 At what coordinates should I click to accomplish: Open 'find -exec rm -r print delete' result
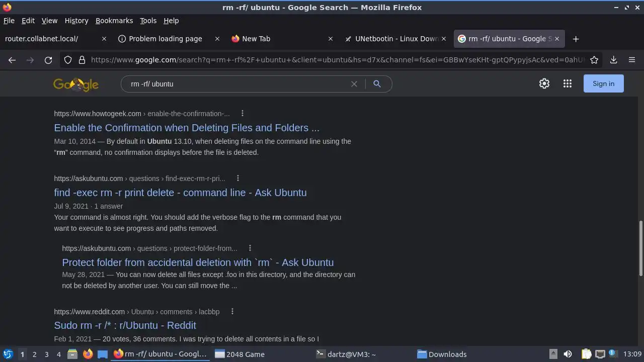pyautogui.click(x=180, y=193)
